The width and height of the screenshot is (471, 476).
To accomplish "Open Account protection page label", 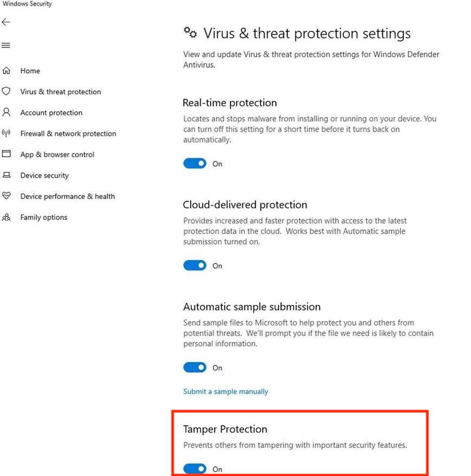I will tap(51, 113).
